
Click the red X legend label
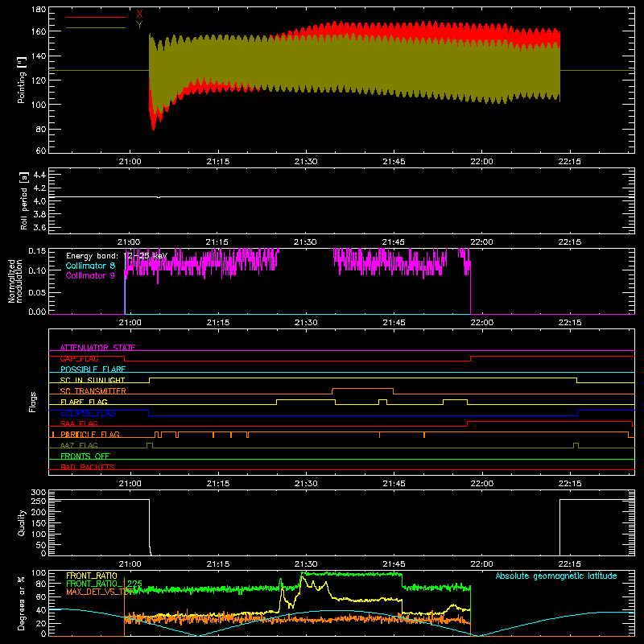click(x=139, y=14)
